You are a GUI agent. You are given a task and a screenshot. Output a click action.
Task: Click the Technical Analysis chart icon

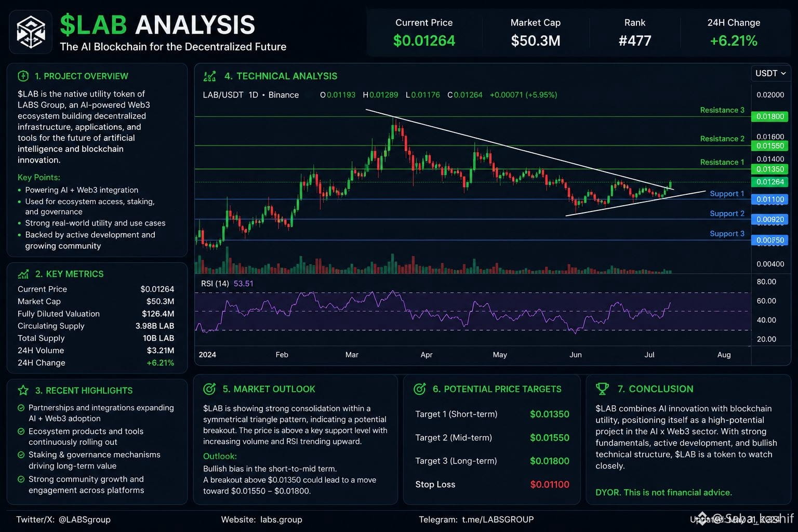click(x=209, y=76)
